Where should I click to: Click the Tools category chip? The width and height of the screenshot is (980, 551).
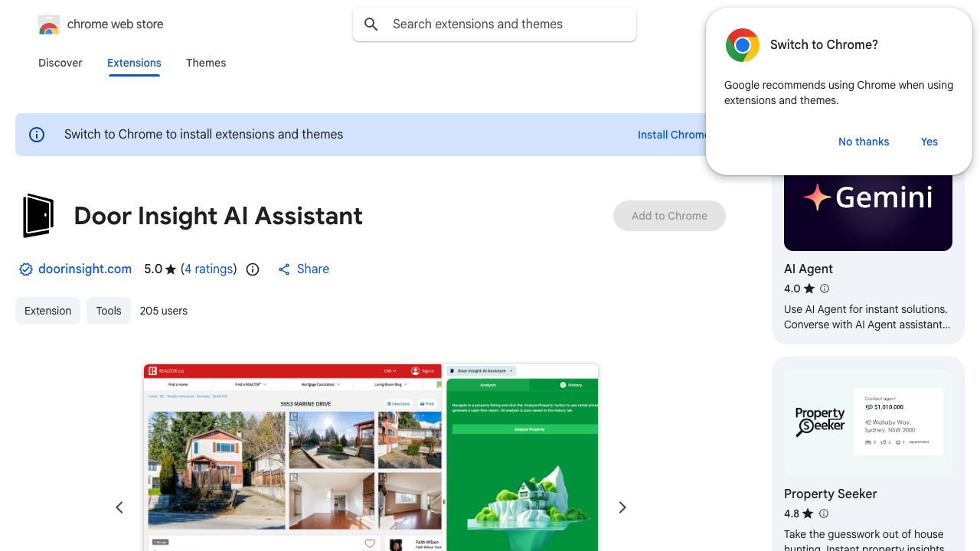pos(109,311)
